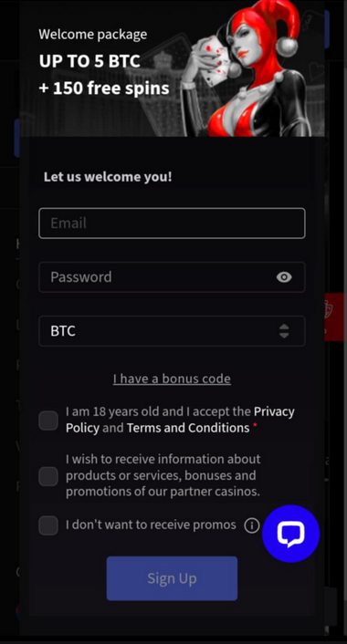Focus the Password input field

tap(172, 277)
